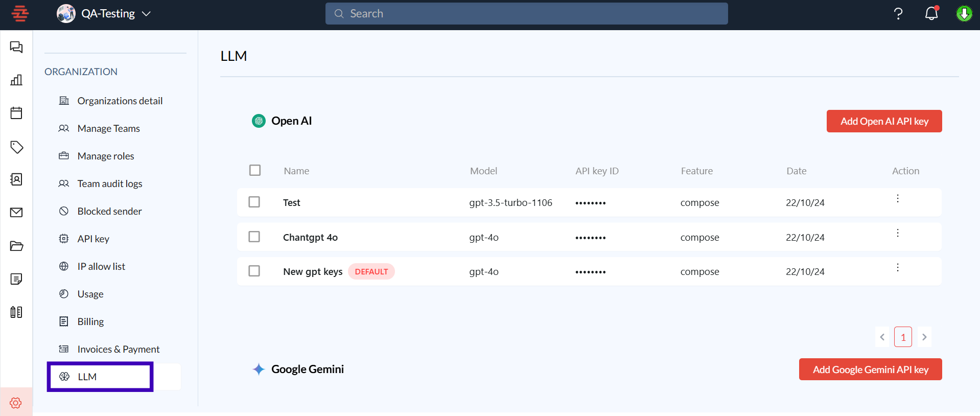Expand the QA-Testing workspace dropdown
Image resolution: width=980 pixels, height=416 pixels.
click(146, 14)
